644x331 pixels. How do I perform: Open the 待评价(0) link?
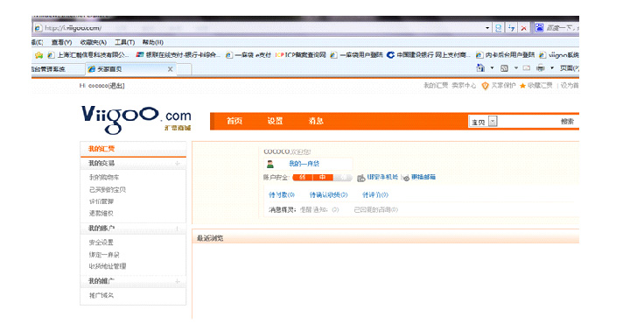[375, 195]
